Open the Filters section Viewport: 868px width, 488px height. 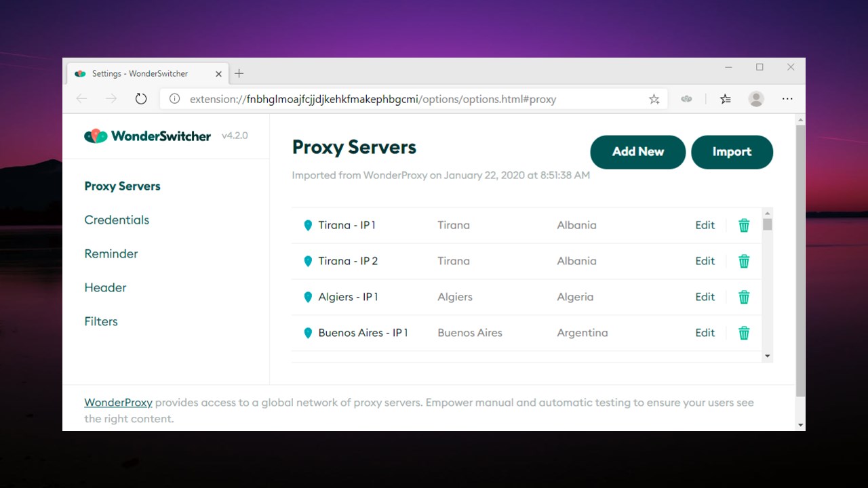pyautogui.click(x=101, y=322)
